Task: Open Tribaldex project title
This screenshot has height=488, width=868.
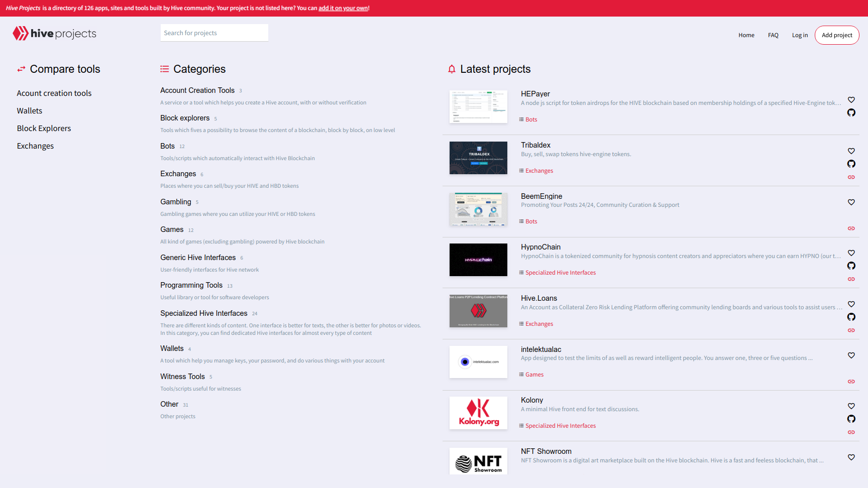Action: [x=535, y=145]
